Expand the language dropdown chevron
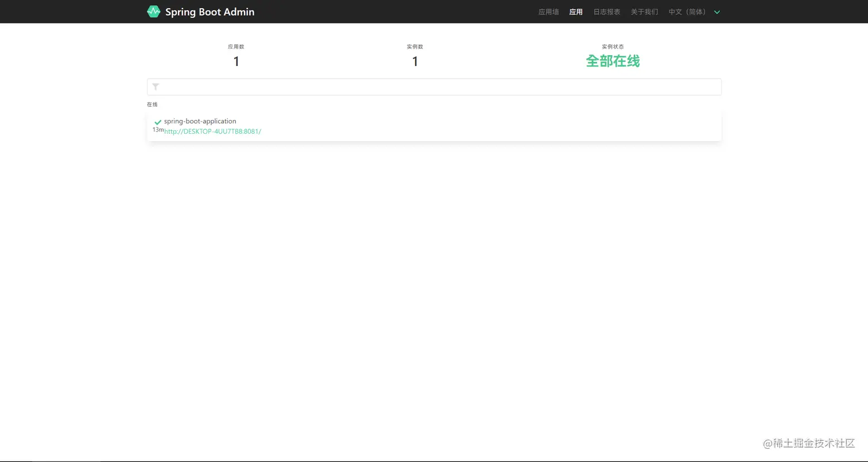This screenshot has width=868, height=462. [x=717, y=12]
